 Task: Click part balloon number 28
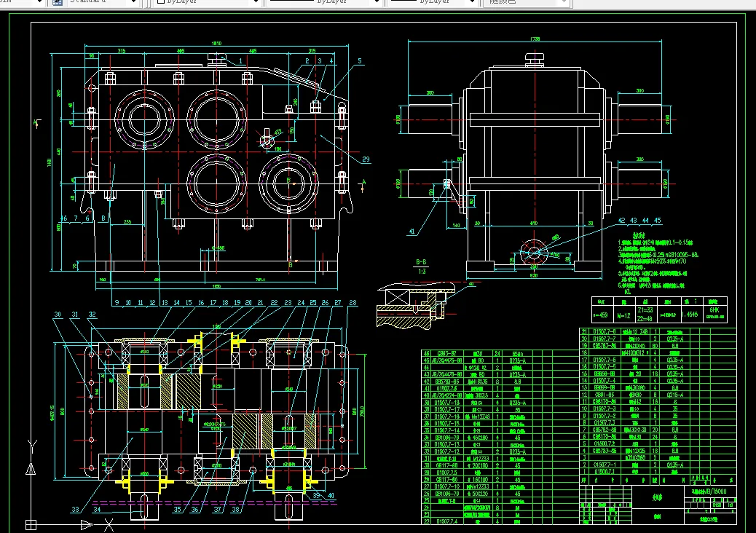tap(353, 303)
